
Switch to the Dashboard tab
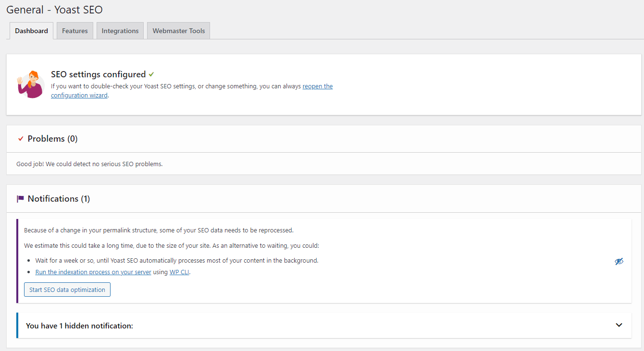(x=31, y=31)
